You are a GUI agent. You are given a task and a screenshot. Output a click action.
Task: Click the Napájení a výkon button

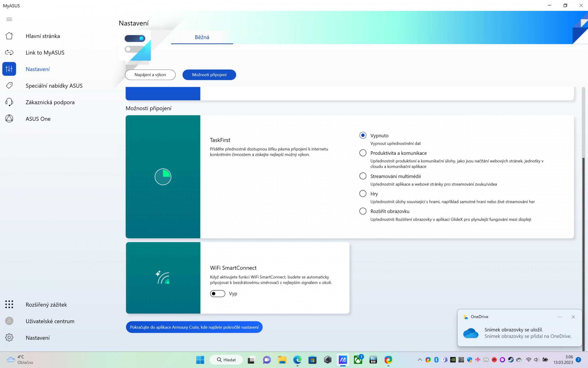pyautogui.click(x=150, y=75)
